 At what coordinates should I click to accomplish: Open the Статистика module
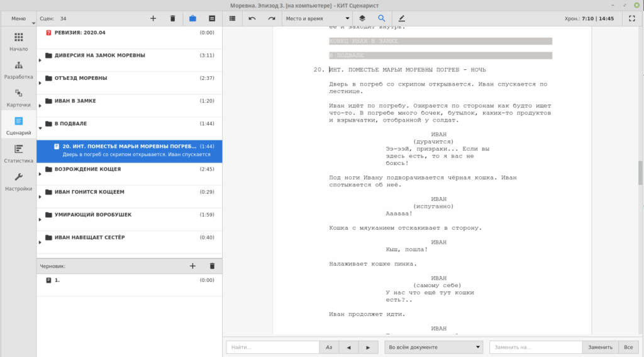18,154
